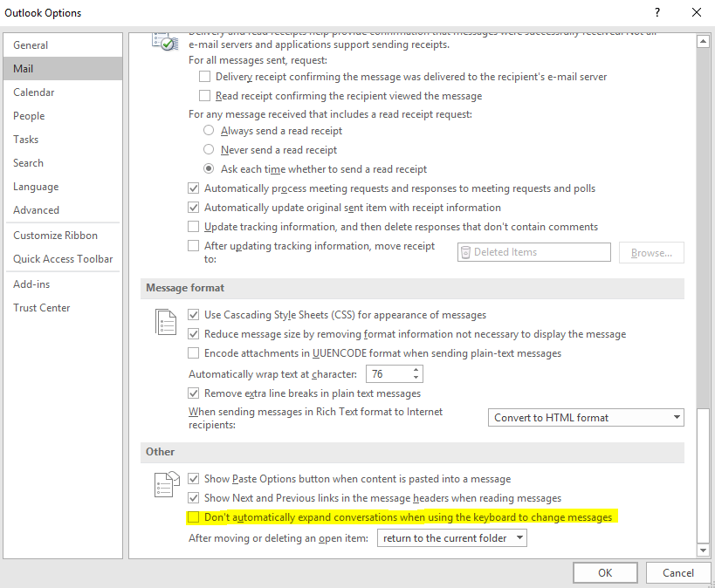
Task: Click the OK button
Action: pos(605,573)
